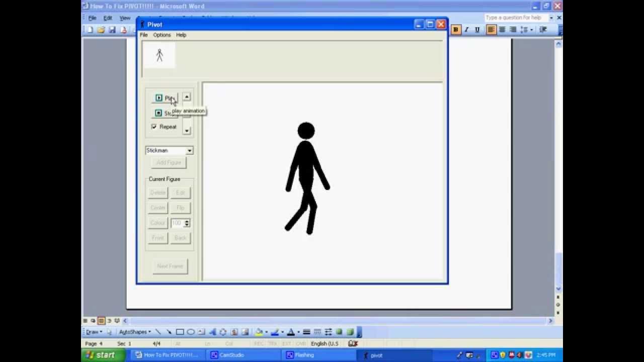Viewport: 644px width, 362px height.
Task: Click the Add Figure button
Action: [169, 162]
